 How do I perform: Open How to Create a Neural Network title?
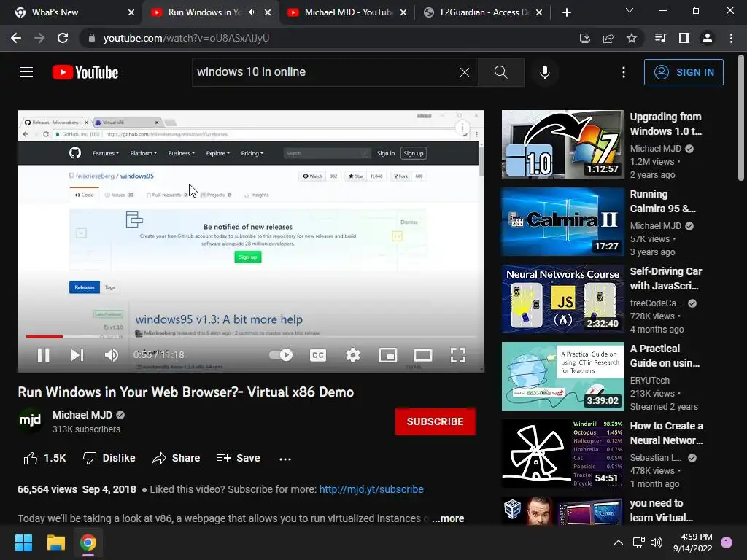point(667,433)
